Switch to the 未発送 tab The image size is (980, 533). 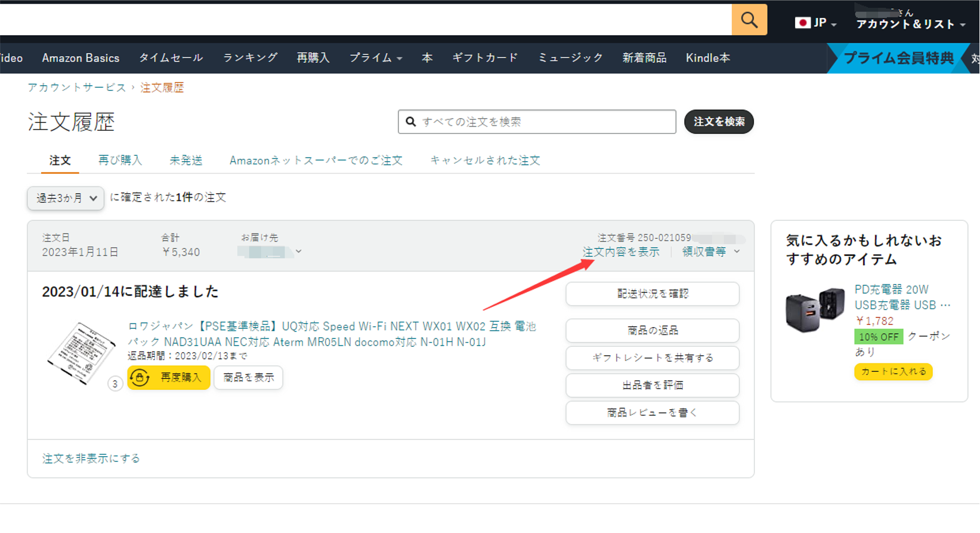tap(186, 161)
